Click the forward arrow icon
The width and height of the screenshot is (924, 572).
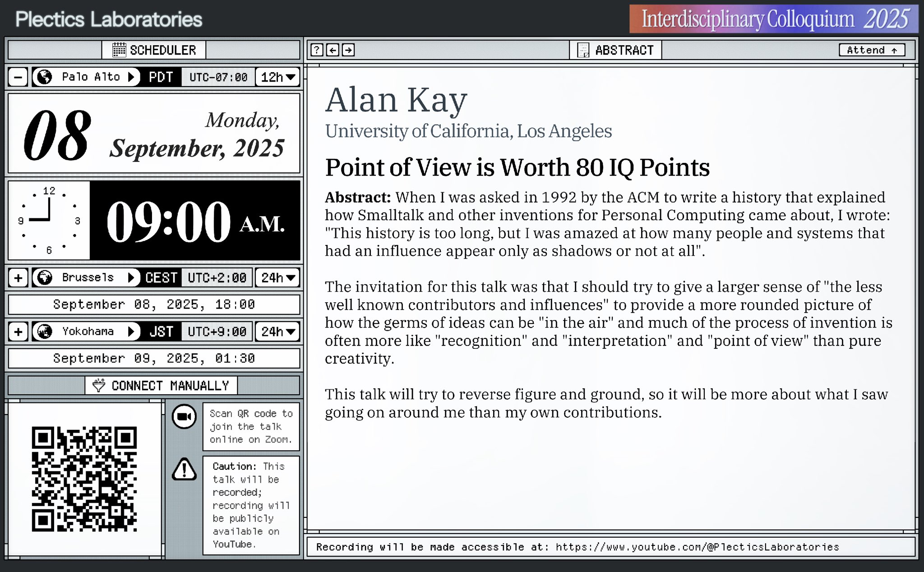[348, 50]
